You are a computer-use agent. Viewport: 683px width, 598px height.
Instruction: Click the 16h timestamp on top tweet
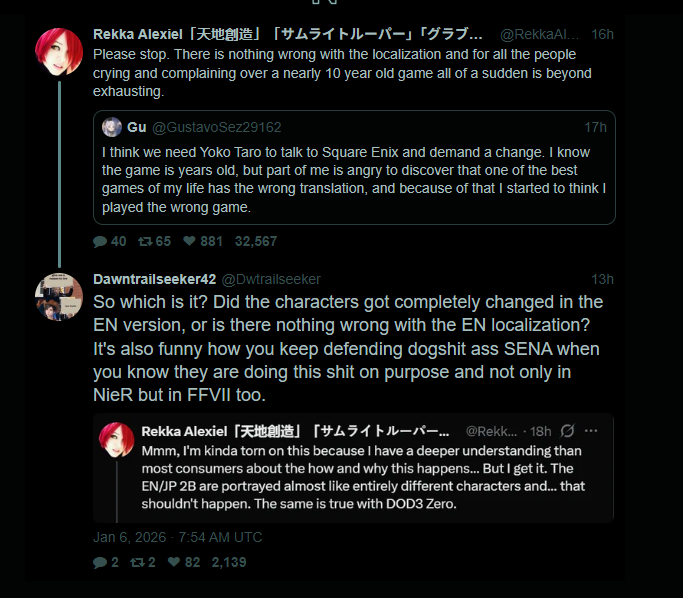[602, 34]
